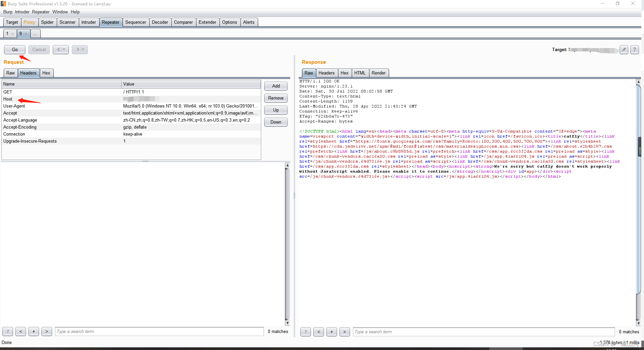Image resolution: width=644 pixels, height=350 pixels.
Task: Select the User-Agent header row
Action: point(131,106)
